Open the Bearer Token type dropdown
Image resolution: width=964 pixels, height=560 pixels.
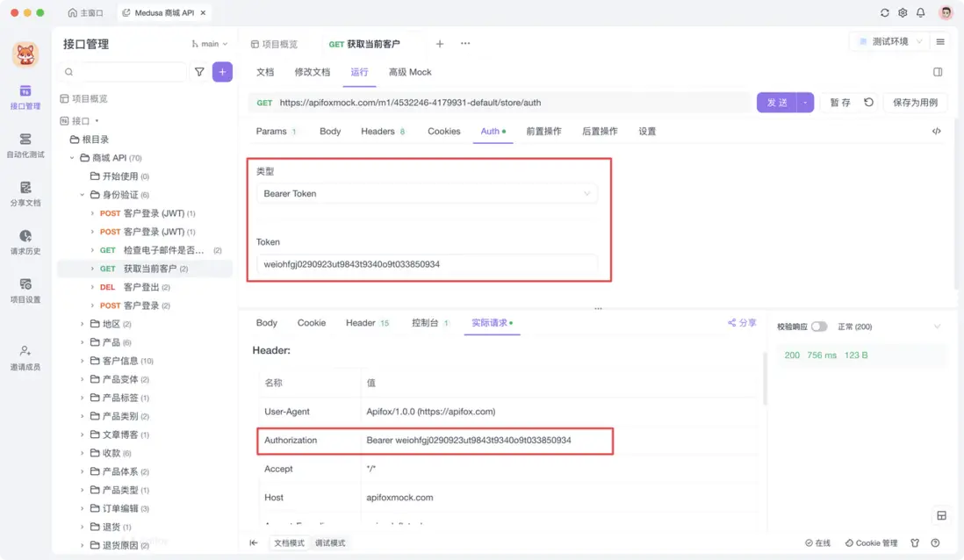tap(427, 193)
